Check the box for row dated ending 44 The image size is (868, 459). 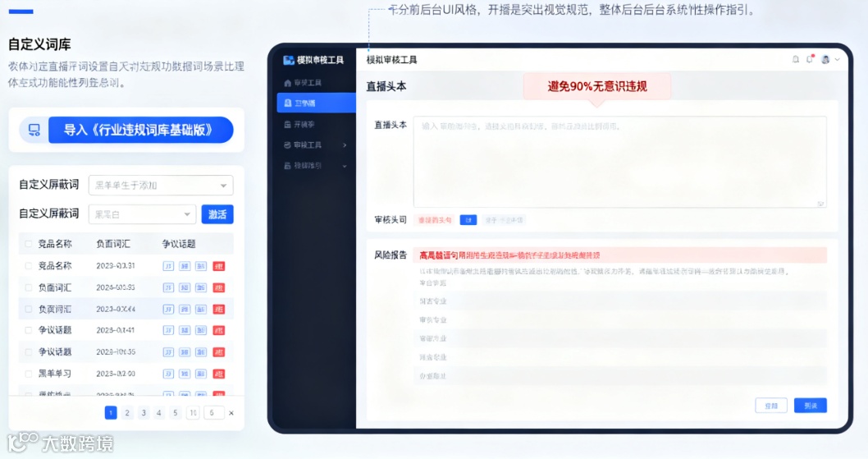(x=28, y=310)
